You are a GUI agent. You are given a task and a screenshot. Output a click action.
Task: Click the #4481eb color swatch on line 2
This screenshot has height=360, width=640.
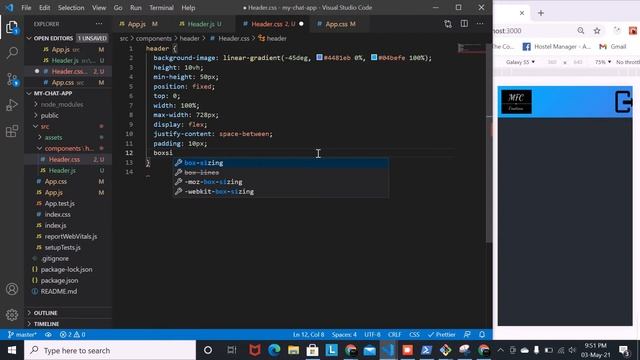[320, 58]
